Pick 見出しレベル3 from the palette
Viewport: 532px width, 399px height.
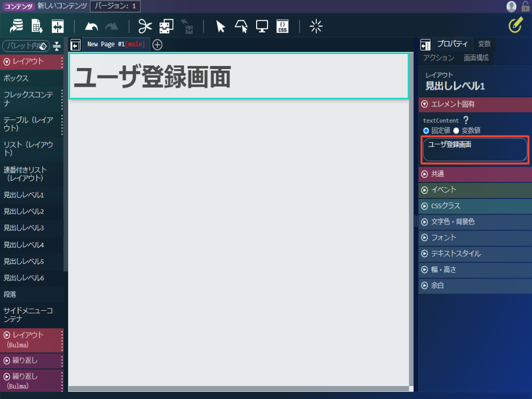(x=32, y=228)
